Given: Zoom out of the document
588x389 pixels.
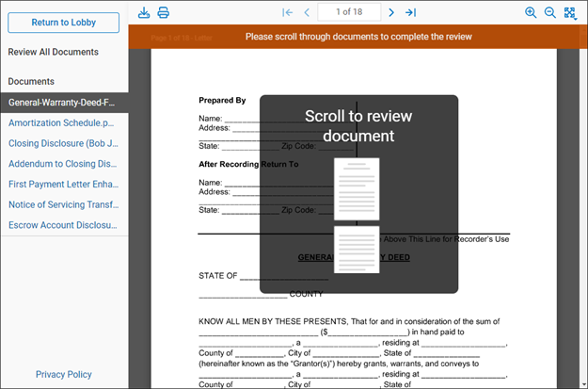Looking at the screenshot, I should point(550,12).
